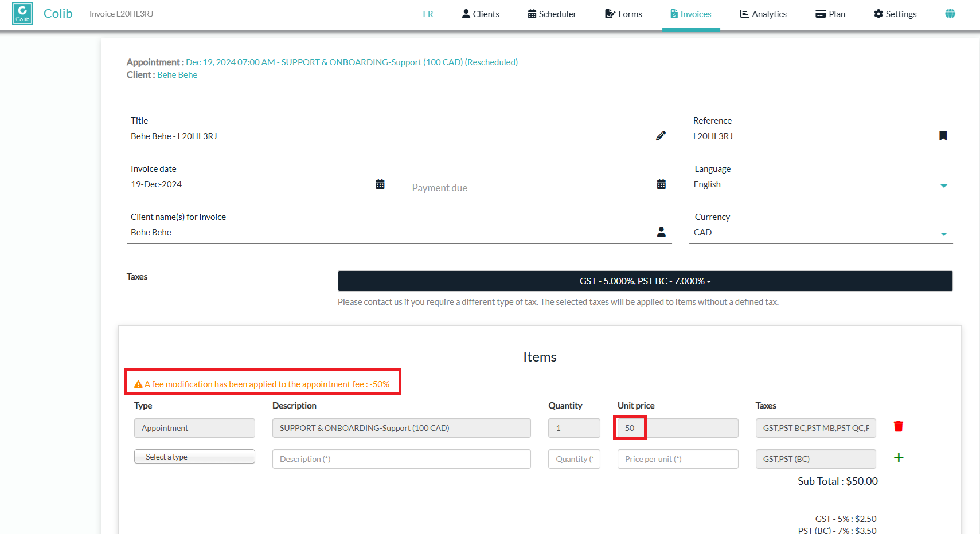Open the Scheduler menu
Screen dimensions: 980x534
[552, 14]
